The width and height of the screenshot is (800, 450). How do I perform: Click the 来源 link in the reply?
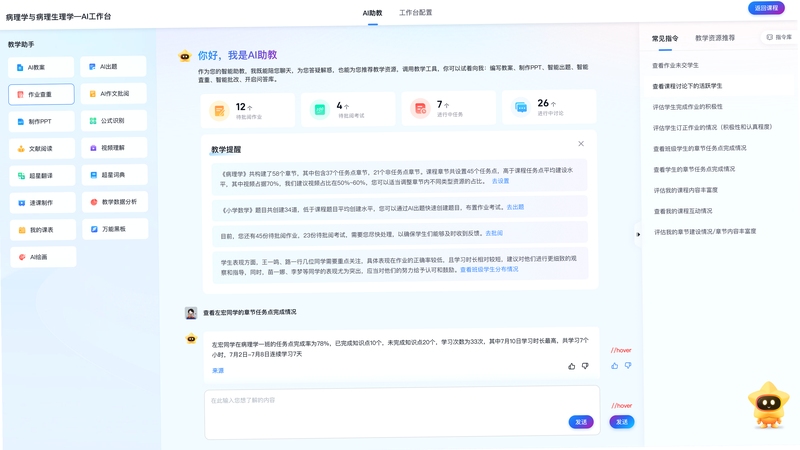(x=218, y=370)
